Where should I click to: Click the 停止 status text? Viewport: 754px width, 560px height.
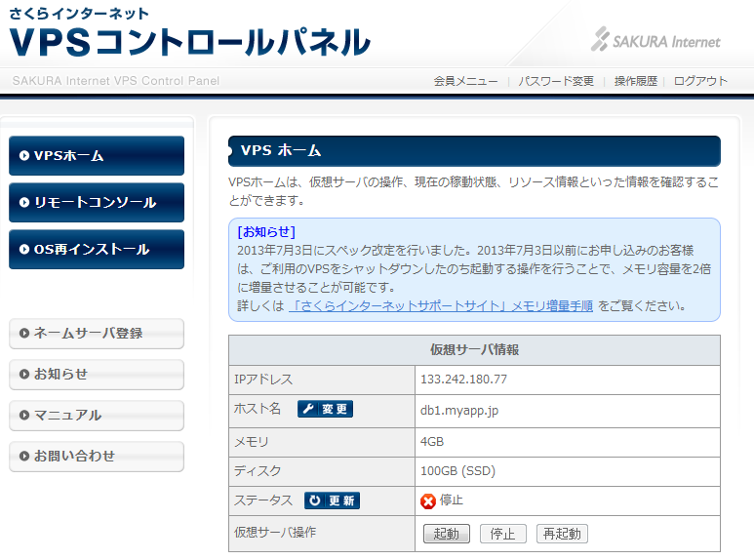point(452,500)
